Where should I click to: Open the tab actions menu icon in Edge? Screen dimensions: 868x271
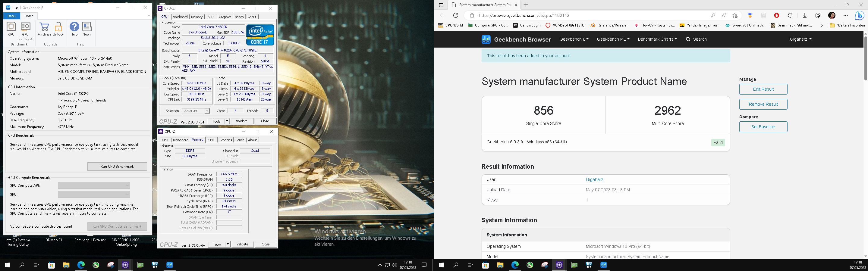click(441, 5)
